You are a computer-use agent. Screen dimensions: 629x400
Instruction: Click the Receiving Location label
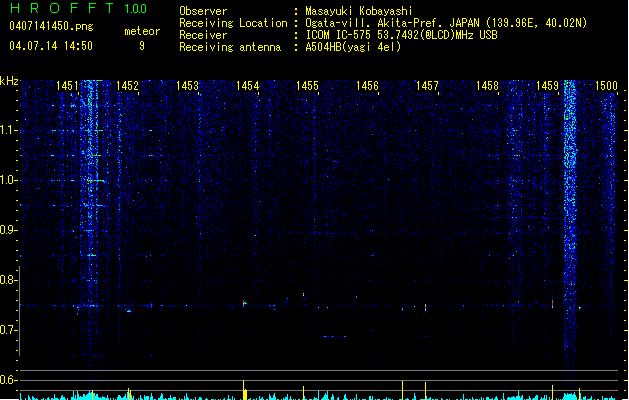[x=233, y=23]
